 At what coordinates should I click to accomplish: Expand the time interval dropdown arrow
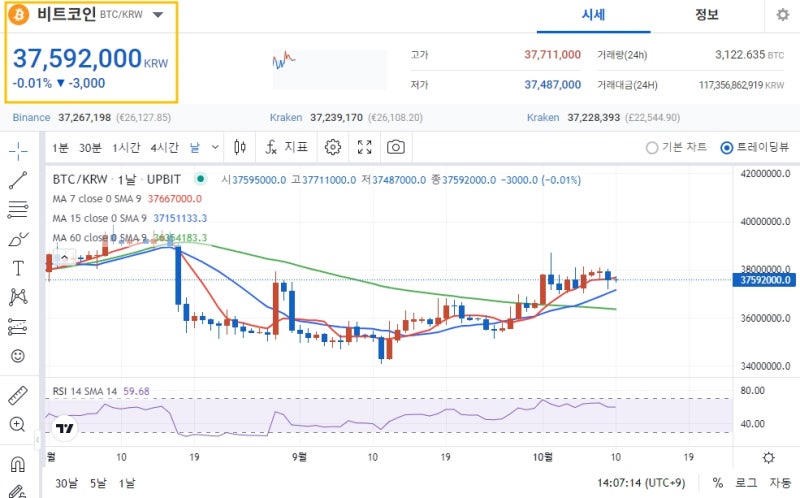(215, 147)
